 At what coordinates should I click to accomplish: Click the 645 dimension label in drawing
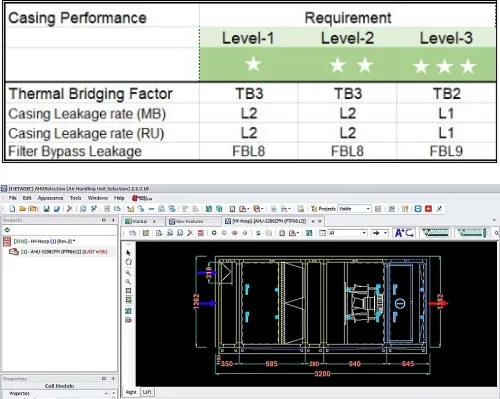408,364
